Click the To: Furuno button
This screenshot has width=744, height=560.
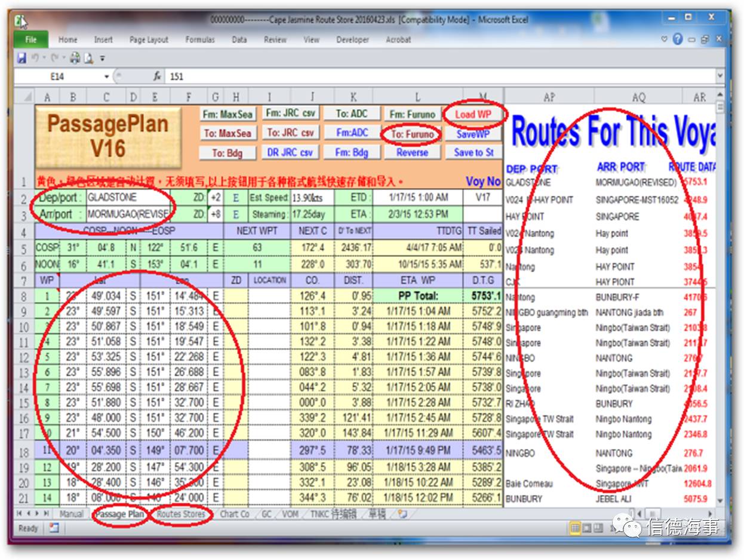click(x=413, y=134)
